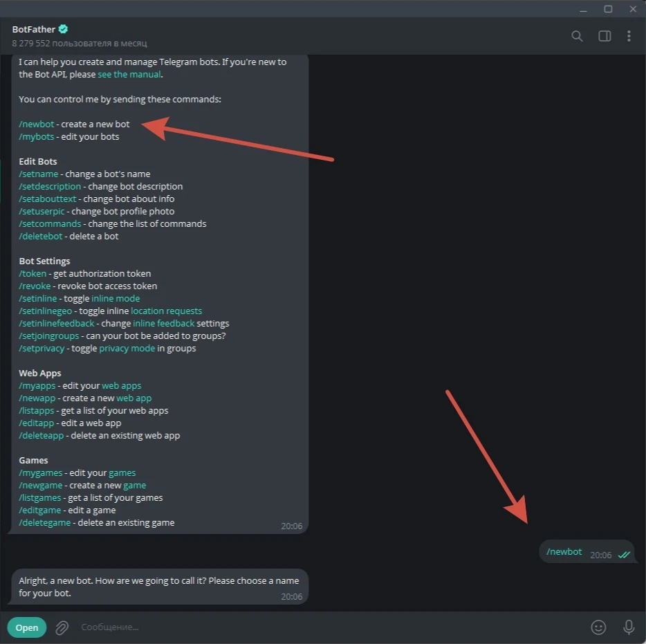The width and height of the screenshot is (646, 644).
Task: Click the BotFather verified badge icon
Action: click(x=63, y=29)
